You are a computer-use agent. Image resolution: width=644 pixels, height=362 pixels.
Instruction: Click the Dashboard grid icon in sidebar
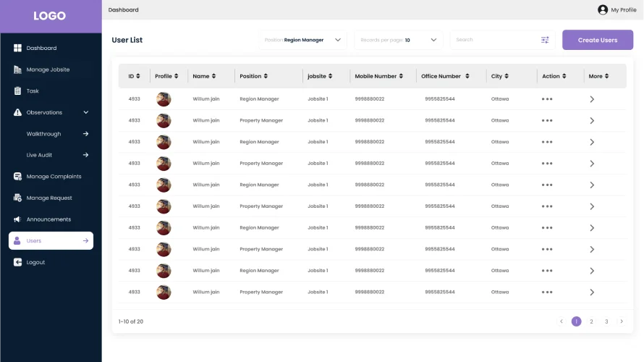[x=17, y=49]
